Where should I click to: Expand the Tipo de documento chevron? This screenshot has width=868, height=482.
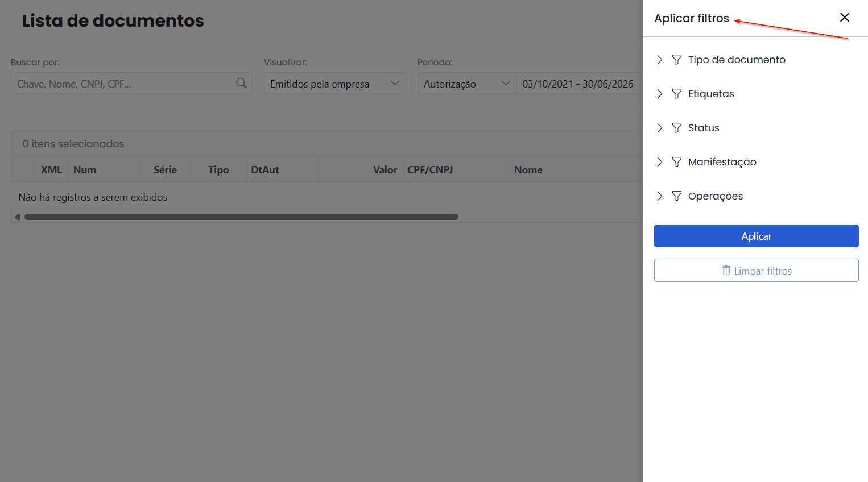tap(660, 60)
